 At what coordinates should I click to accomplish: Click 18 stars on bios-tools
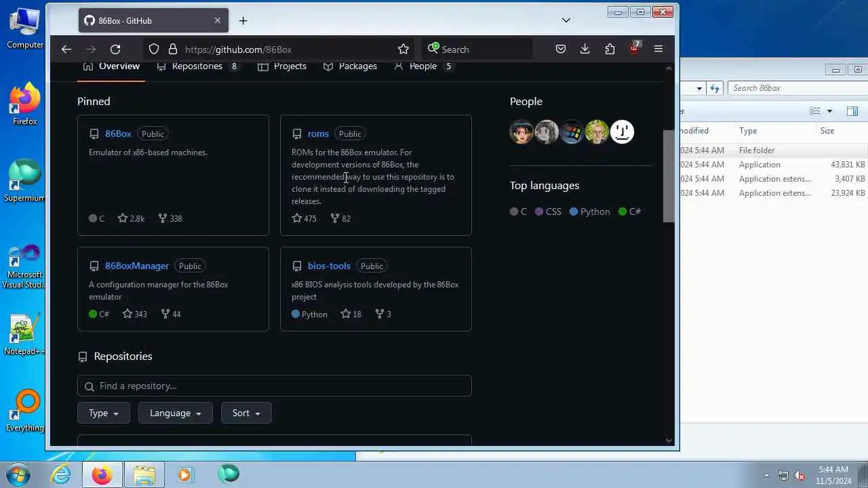pyautogui.click(x=351, y=314)
